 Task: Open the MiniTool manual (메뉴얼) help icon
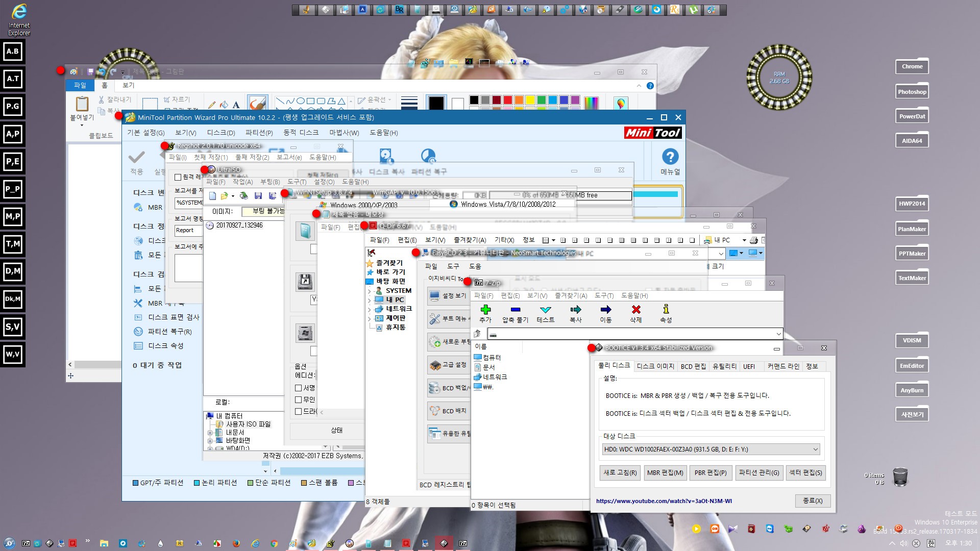pyautogui.click(x=670, y=157)
